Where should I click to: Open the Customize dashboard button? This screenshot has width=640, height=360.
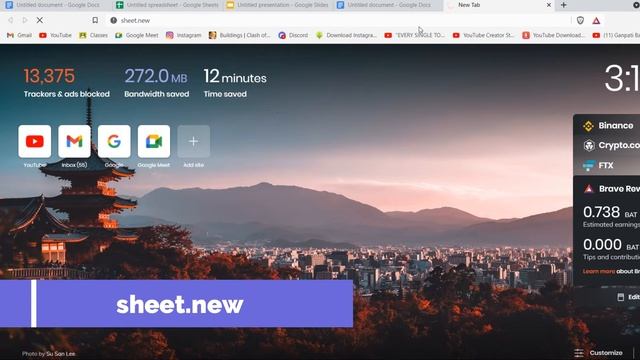[598, 353]
